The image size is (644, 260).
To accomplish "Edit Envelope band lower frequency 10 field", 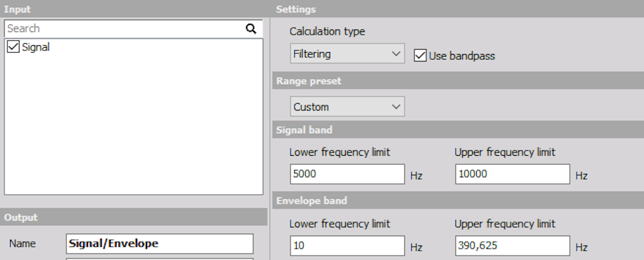I will point(347,246).
